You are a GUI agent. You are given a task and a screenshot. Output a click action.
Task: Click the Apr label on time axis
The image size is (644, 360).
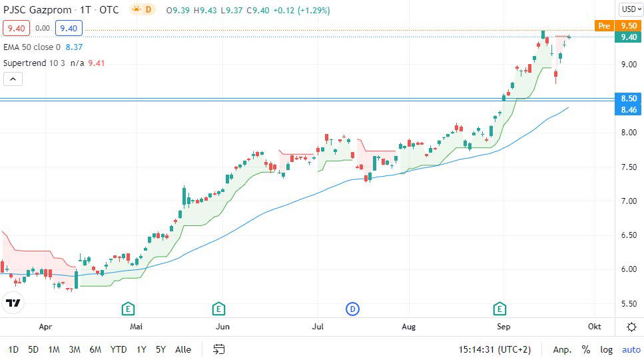click(x=45, y=327)
